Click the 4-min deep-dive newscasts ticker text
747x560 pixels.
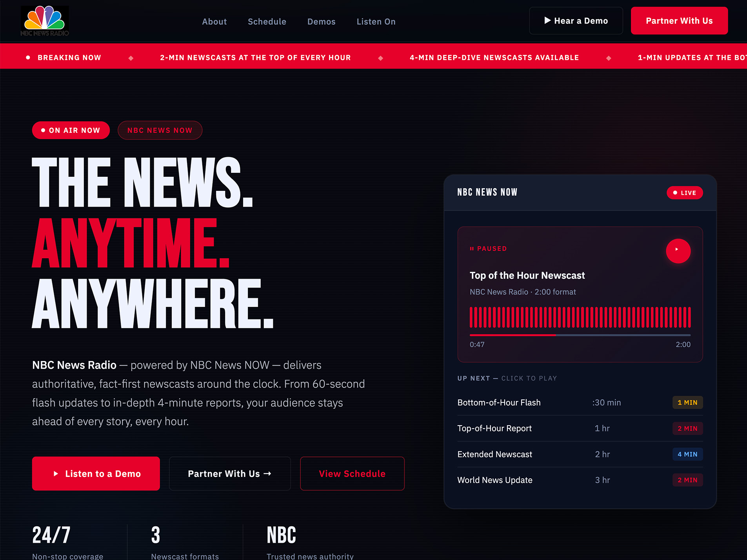494,58
